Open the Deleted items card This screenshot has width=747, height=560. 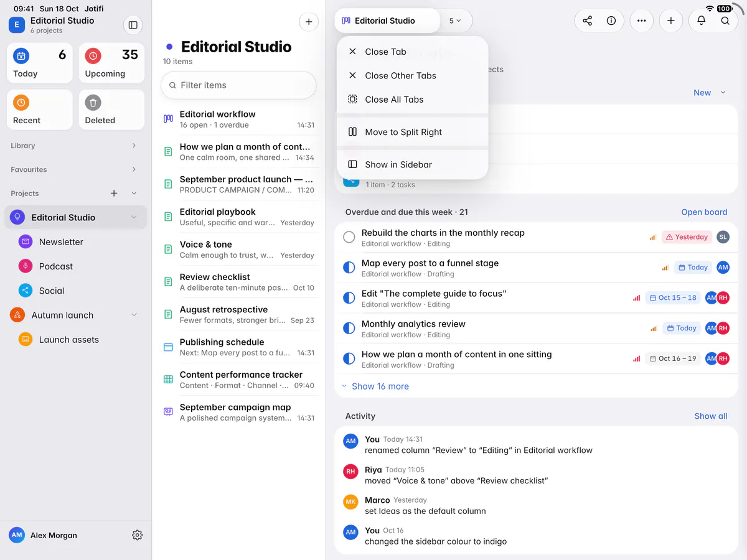tap(112, 110)
